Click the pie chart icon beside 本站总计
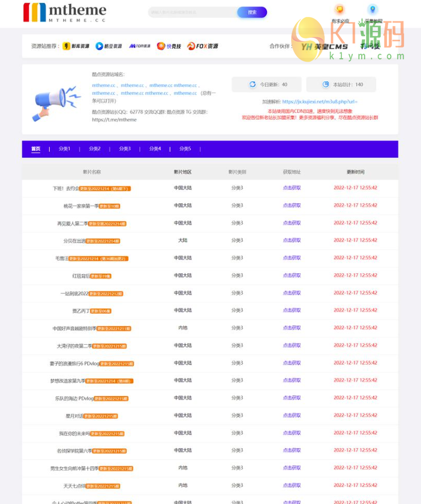421x504 pixels. [x=326, y=84]
